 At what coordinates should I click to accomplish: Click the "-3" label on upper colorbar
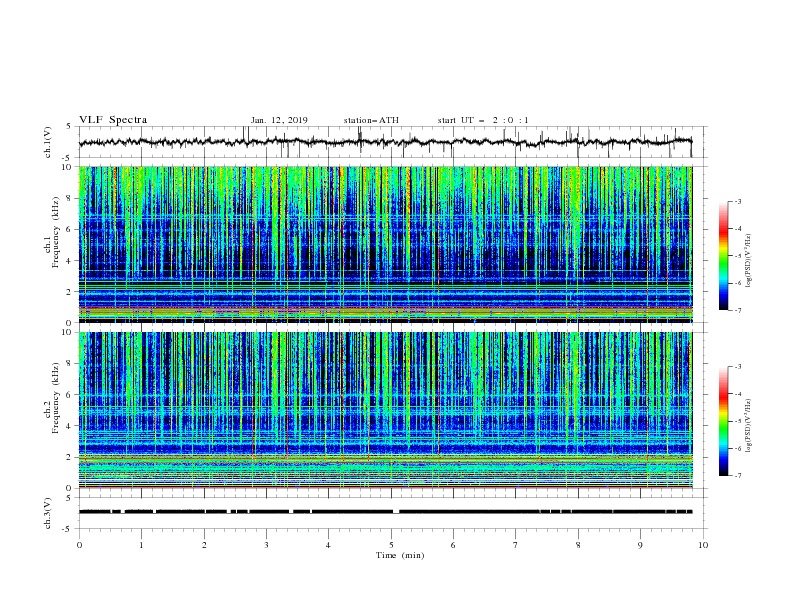coord(737,201)
